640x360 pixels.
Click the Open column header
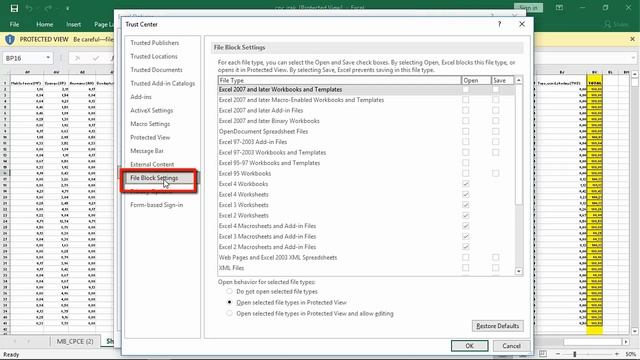tap(476, 80)
